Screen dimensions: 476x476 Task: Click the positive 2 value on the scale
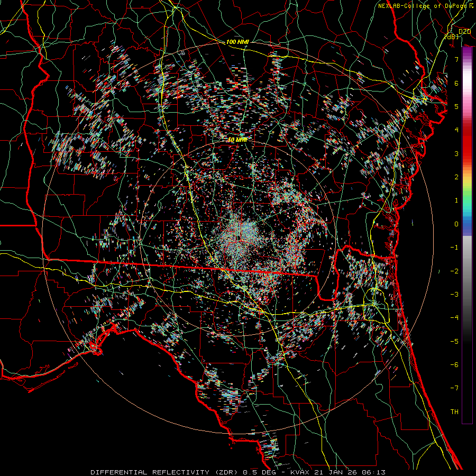(x=456, y=177)
